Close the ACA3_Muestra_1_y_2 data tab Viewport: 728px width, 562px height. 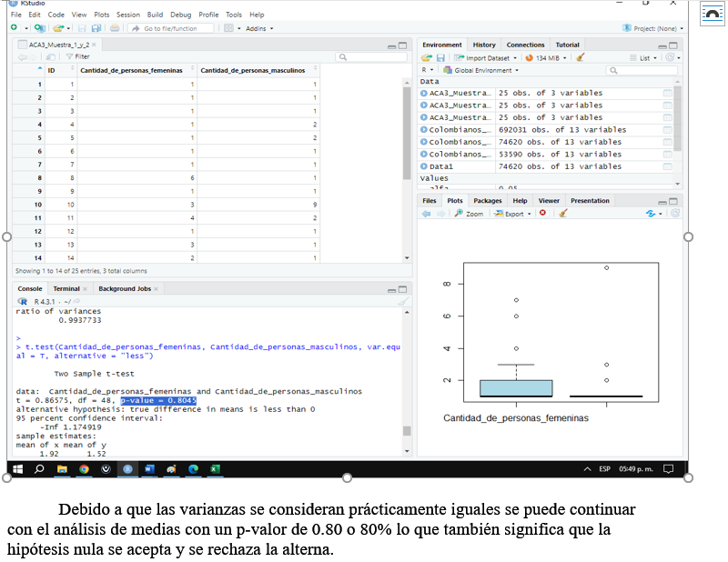pos(94,45)
